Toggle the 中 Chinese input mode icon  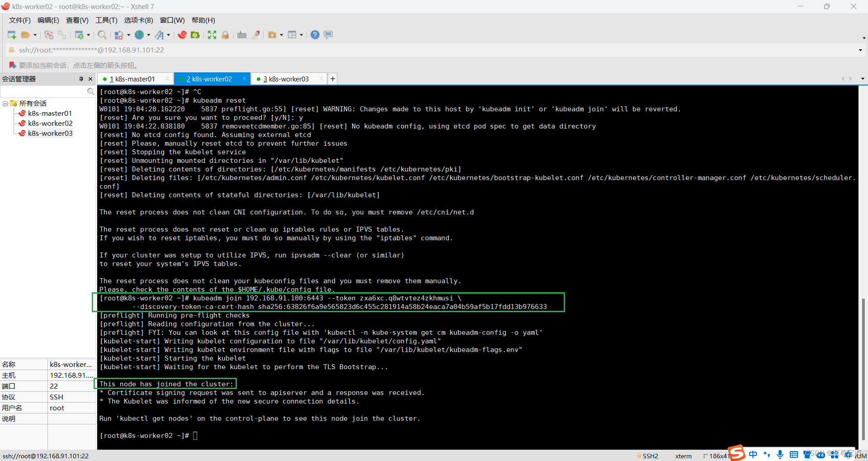click(753, 454)
